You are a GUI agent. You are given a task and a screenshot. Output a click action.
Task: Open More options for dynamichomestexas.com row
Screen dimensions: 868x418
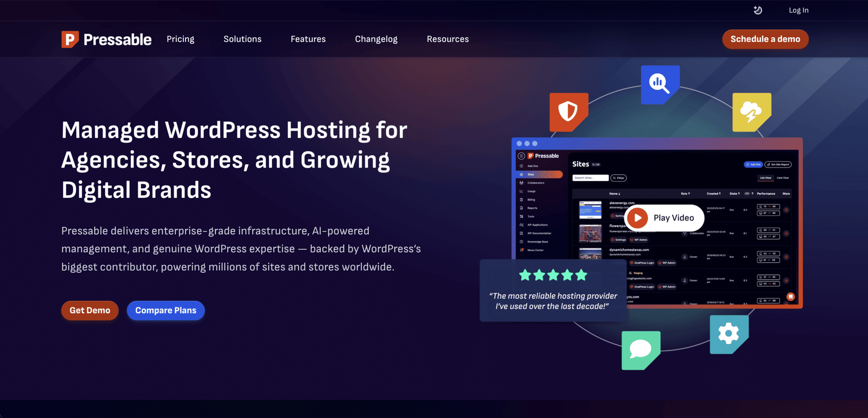(786, 257)
